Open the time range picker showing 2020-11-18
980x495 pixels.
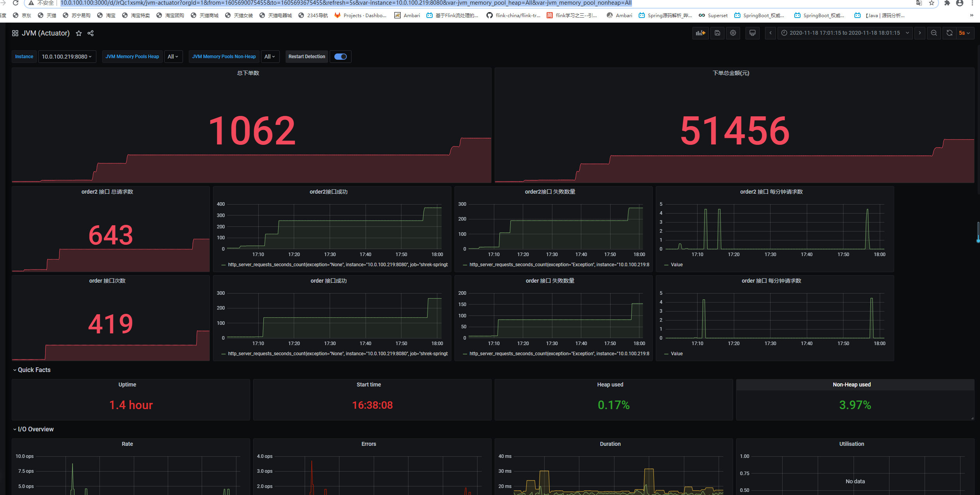pos(845,33)
